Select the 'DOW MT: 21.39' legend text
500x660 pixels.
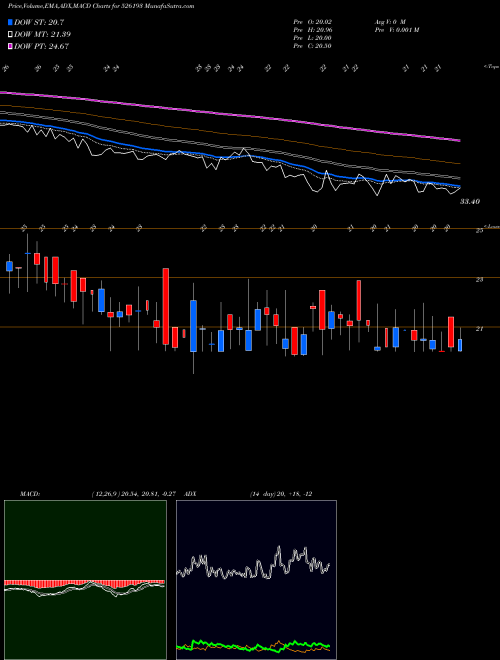(43, 35)
